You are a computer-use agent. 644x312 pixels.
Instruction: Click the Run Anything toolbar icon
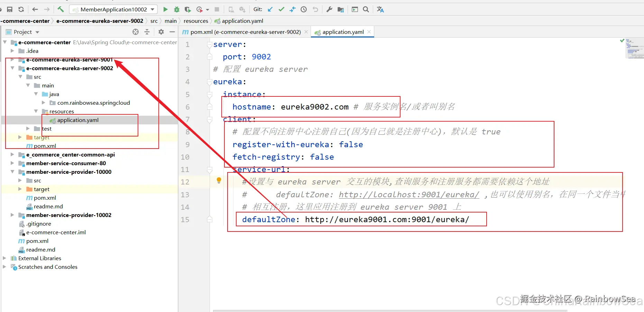(355, 9)
